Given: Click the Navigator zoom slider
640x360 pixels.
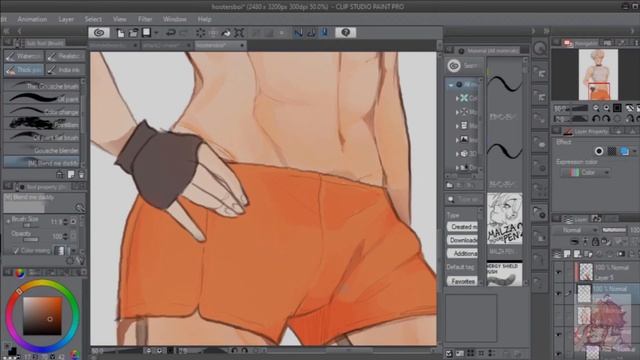Looking at the screenshot, I should point(579,108).
